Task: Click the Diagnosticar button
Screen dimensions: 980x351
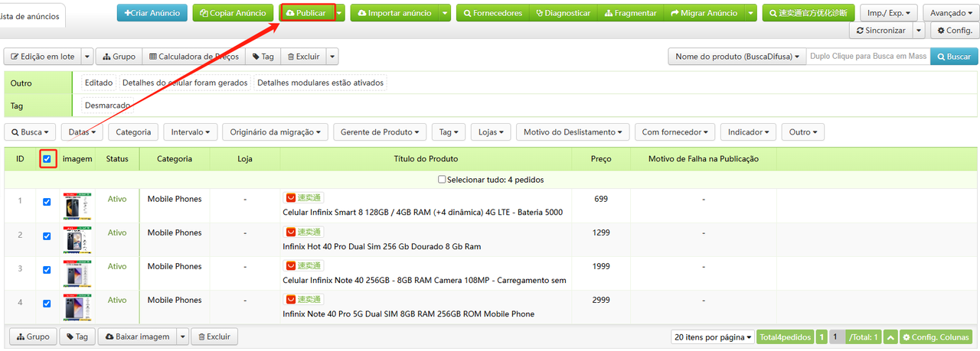Action: coord(563,13)
